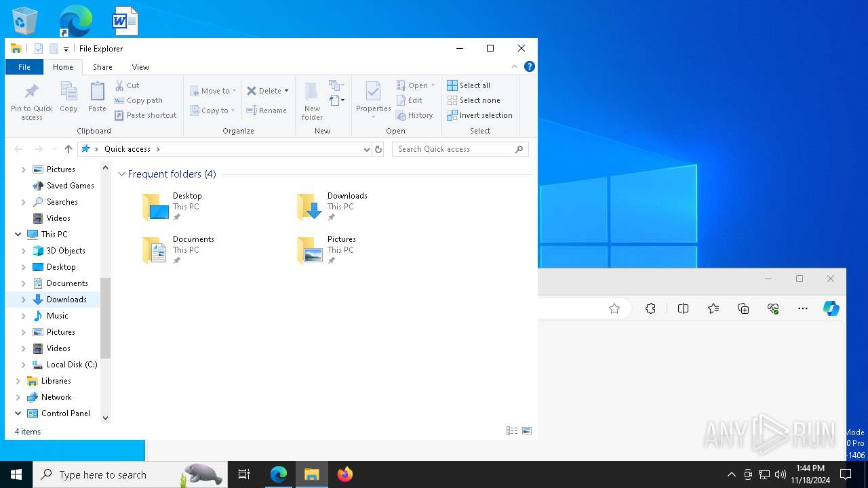Open the ribbon's Open dropdown
The height and width of the screenshot is (488, 868).
tap(415, 85)
